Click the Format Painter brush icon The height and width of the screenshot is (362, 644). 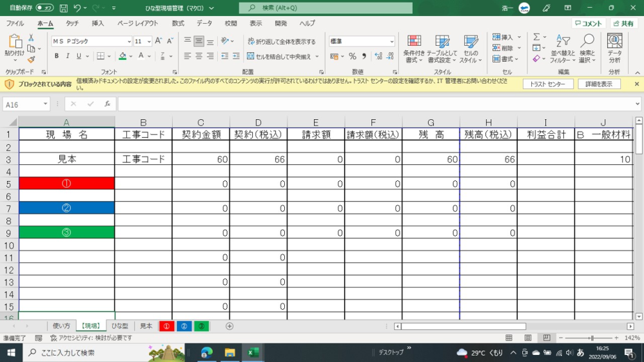click(x=31, y=60)
